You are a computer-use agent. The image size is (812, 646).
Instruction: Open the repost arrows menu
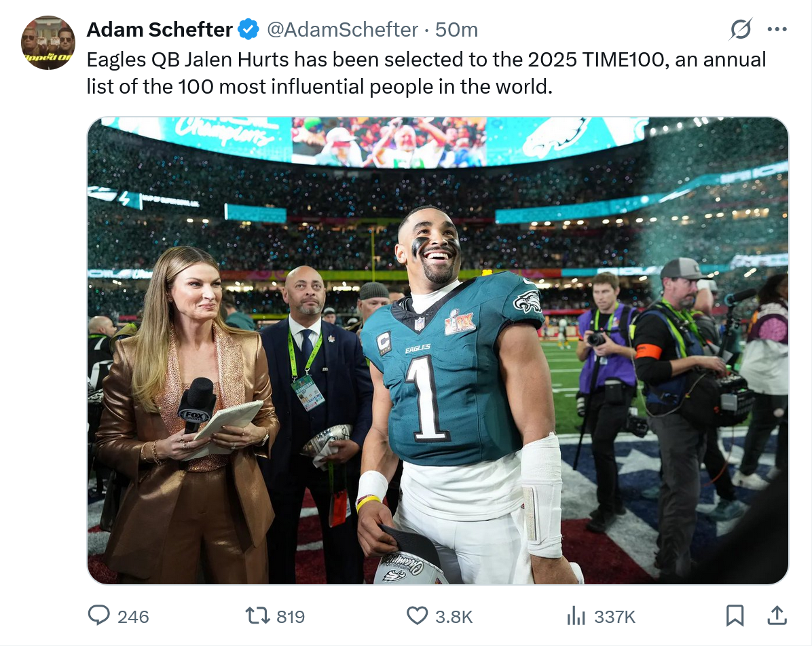click(257, 615)
